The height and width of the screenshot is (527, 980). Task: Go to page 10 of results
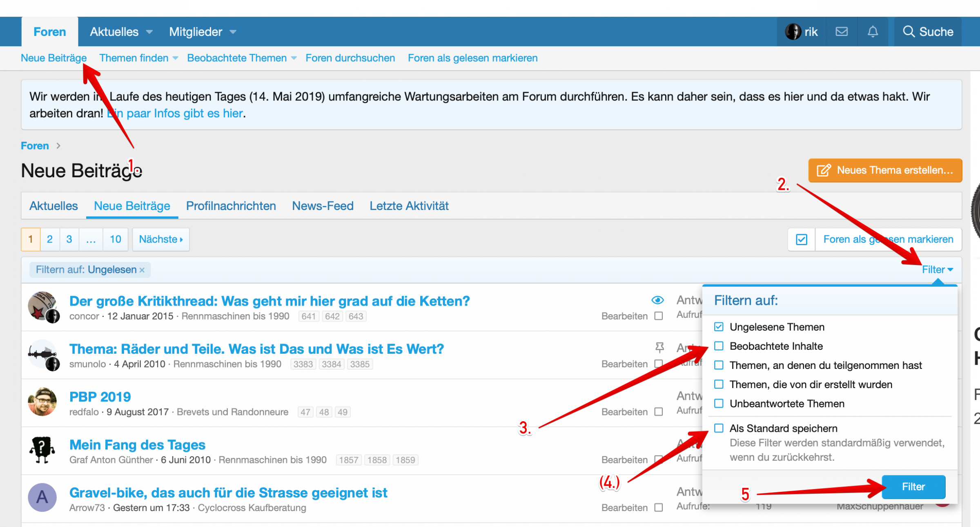point(115,239)
